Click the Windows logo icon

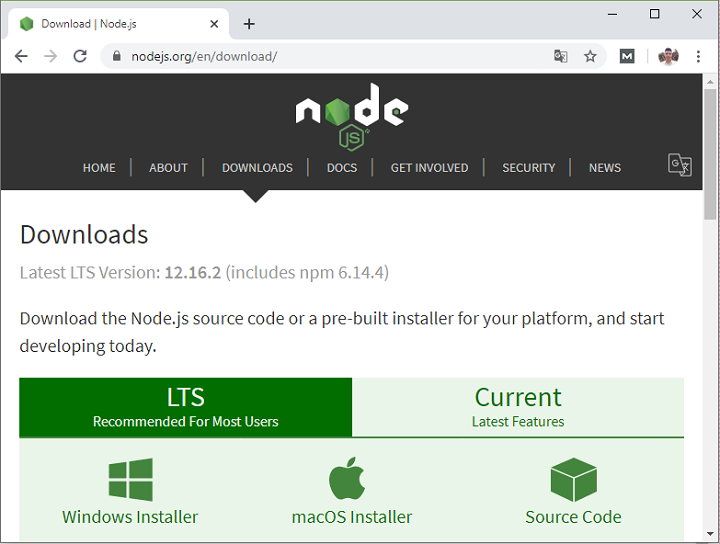[130, 479]
